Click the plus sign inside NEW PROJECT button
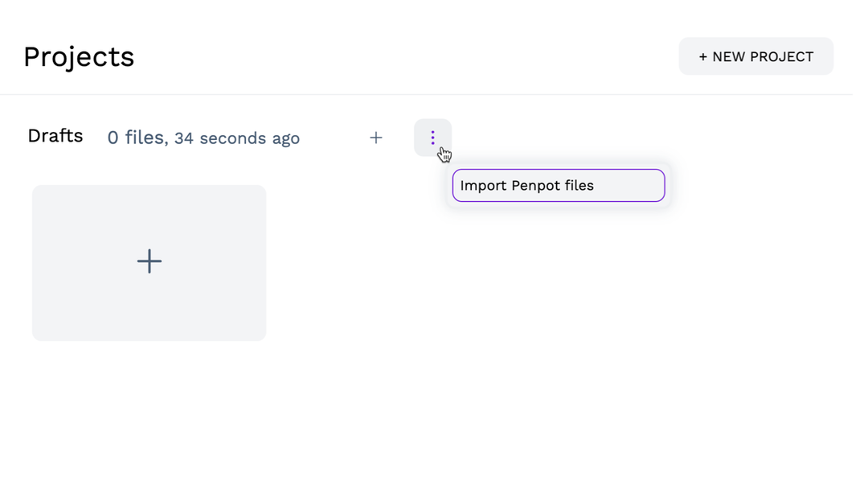The height and width of the screenshot is (489, 868). (x=703, y=57)
